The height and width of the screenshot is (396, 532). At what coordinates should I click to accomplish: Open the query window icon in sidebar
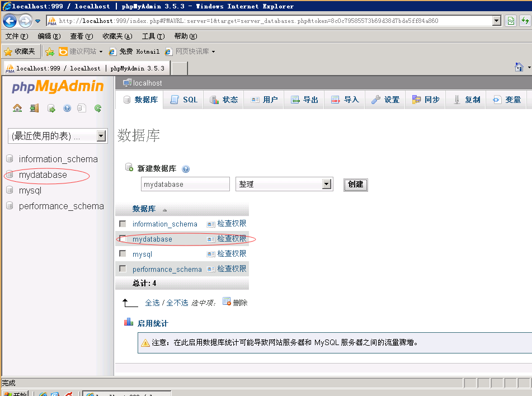click(51, 109)
